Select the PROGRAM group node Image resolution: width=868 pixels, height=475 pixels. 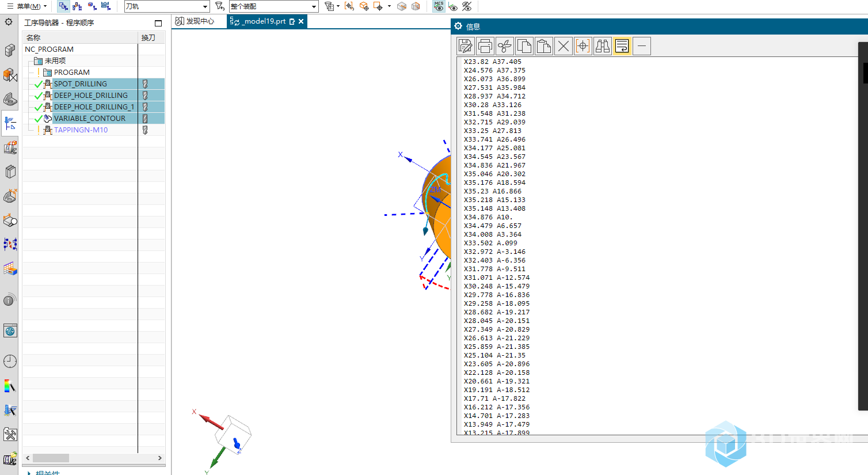71,72
